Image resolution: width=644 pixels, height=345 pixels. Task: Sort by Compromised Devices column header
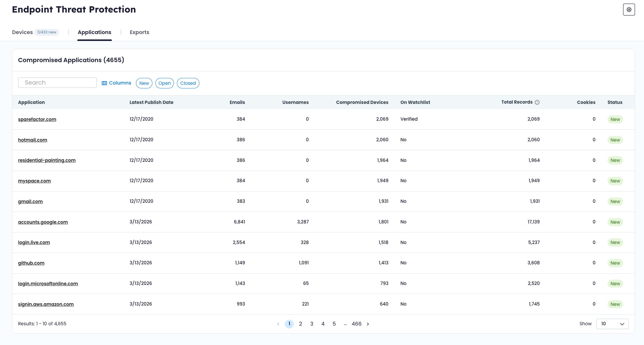[362, 102]
